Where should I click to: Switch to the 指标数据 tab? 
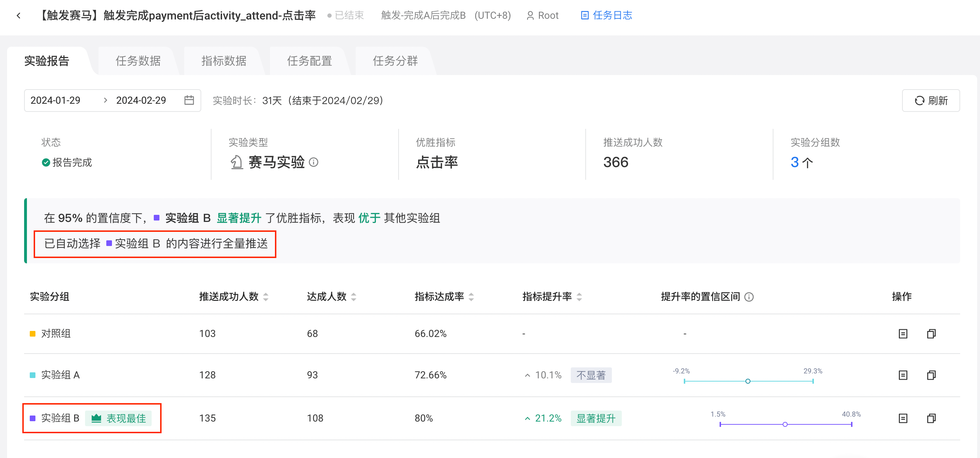(x=224, y=61)
